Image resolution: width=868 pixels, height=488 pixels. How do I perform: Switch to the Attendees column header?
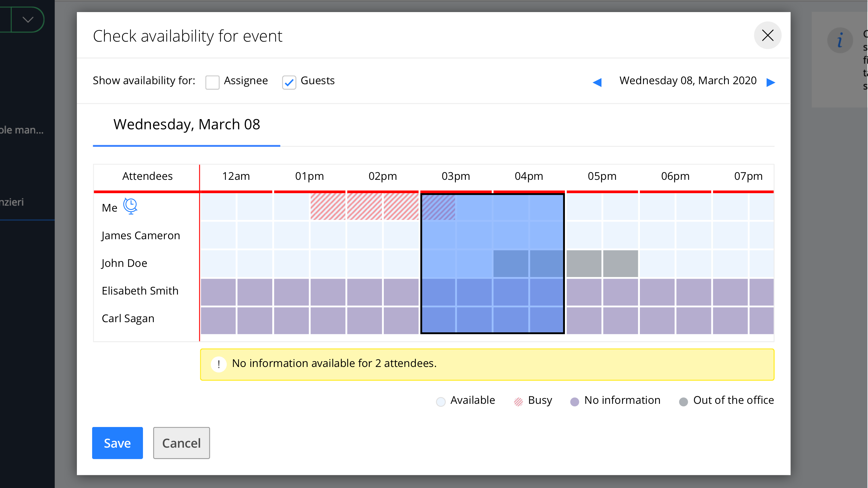147,176
